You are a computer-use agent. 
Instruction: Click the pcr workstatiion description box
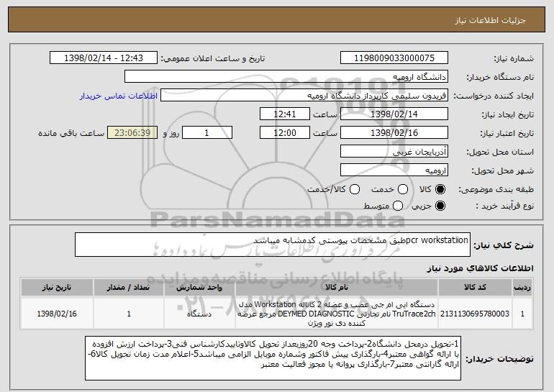tap(273, 245)
